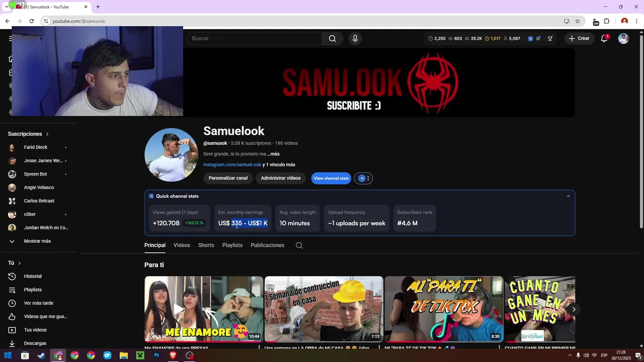Reload the page
The image size is (644, 362).
coord(31,21)
